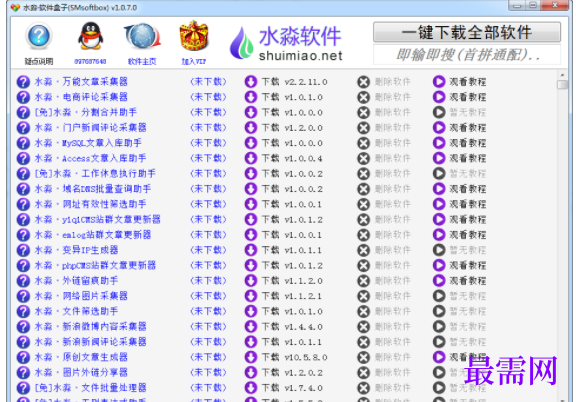Click help icon beside 域名DNS批量查询助手

pos(23,189)
